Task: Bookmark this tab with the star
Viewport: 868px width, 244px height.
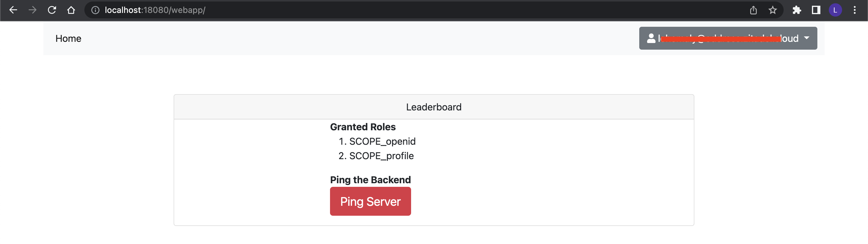Action: (x=773, y=10)
